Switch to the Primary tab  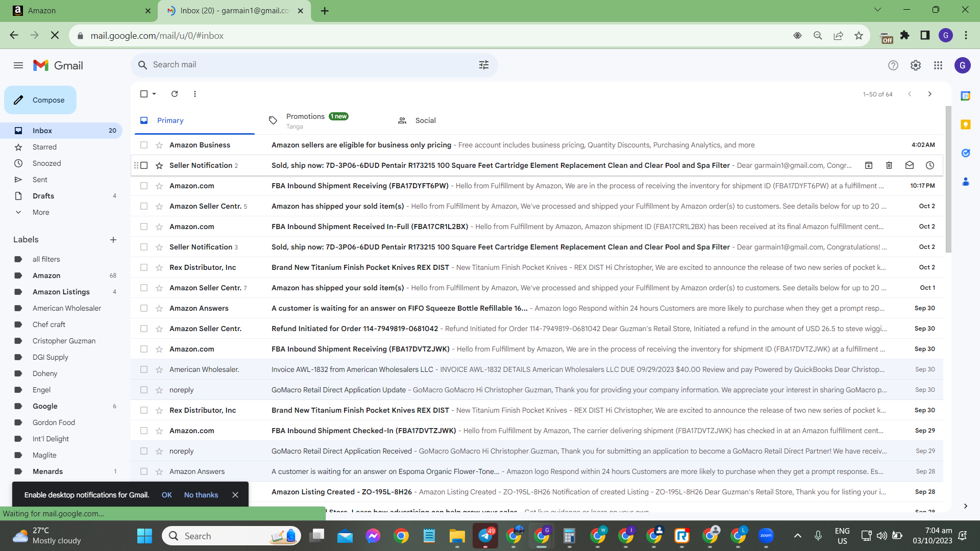point(194,120)
